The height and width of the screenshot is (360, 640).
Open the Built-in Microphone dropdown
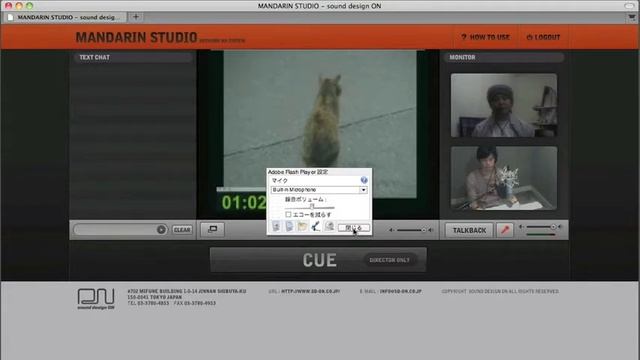pos(319,190)
